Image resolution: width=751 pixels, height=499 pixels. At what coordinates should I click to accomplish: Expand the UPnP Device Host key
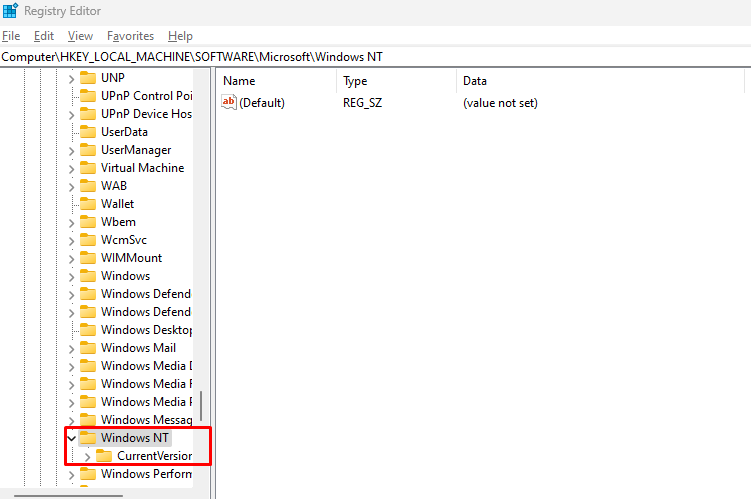click(71, 115)
